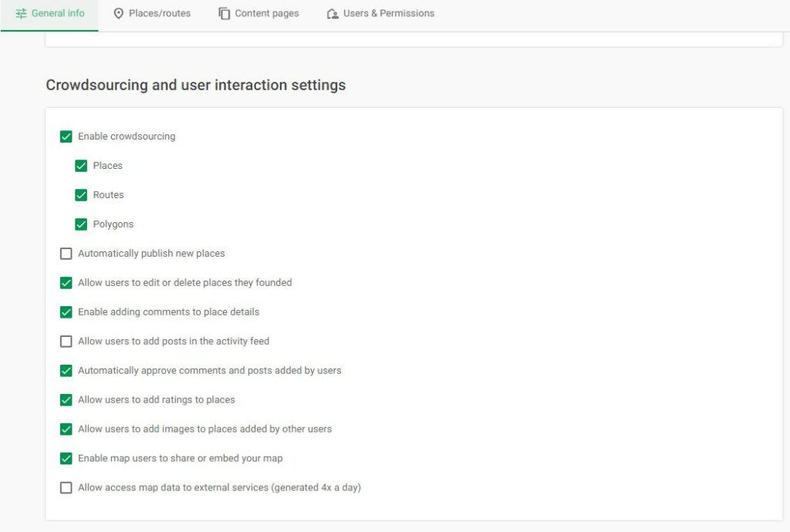
Task: Turn off the Polygons checkbox
Action: 81,224
